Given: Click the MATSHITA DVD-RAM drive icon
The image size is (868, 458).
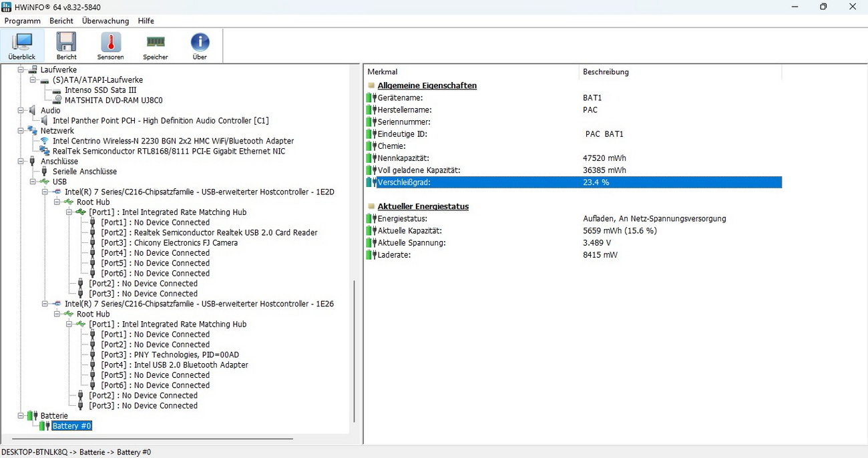Looking at the screenshot, I should tap(57, 100).
